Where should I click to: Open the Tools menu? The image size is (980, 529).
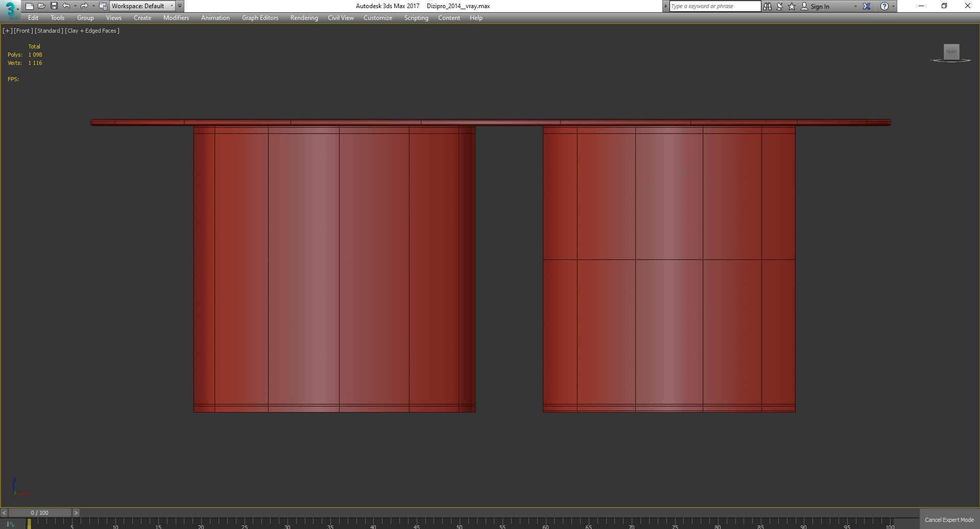pos(58,18)
